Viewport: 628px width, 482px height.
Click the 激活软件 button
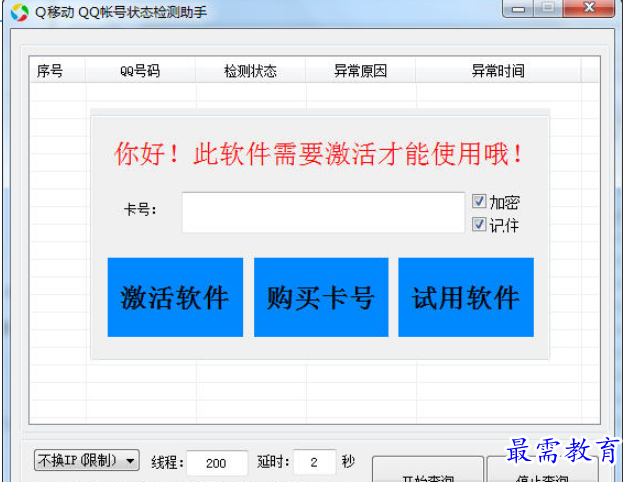[x=175, y=297]
